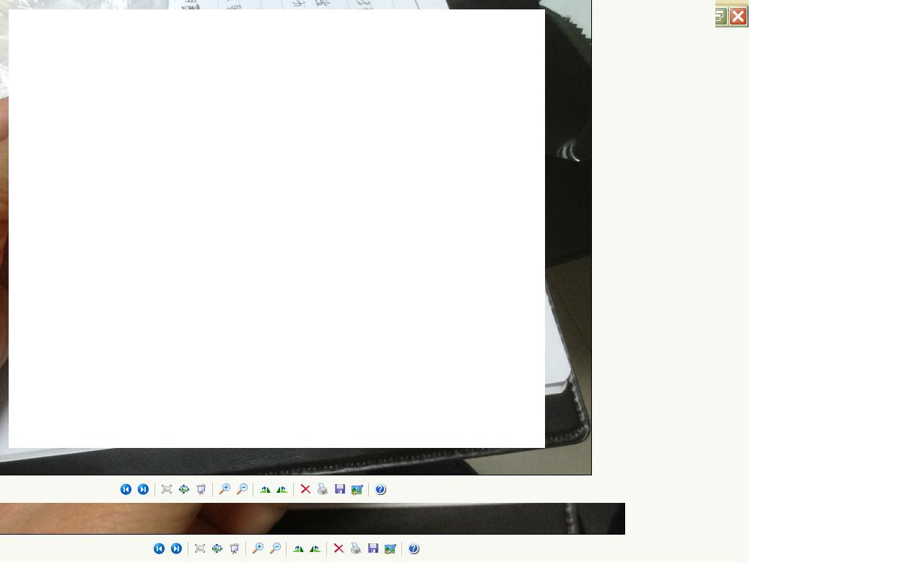Open image for editing from bottom toolbar
The image size is (924, 578).
[391, 548]
